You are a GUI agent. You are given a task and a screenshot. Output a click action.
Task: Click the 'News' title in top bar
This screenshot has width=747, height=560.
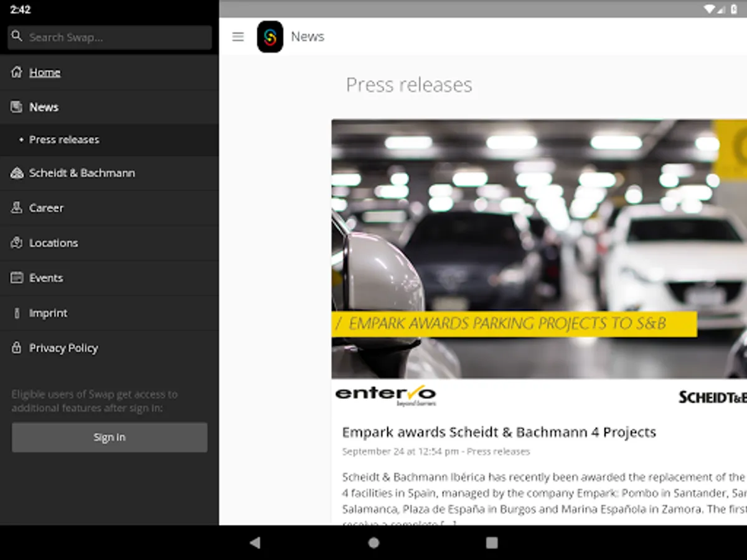[x=308, y=37]
